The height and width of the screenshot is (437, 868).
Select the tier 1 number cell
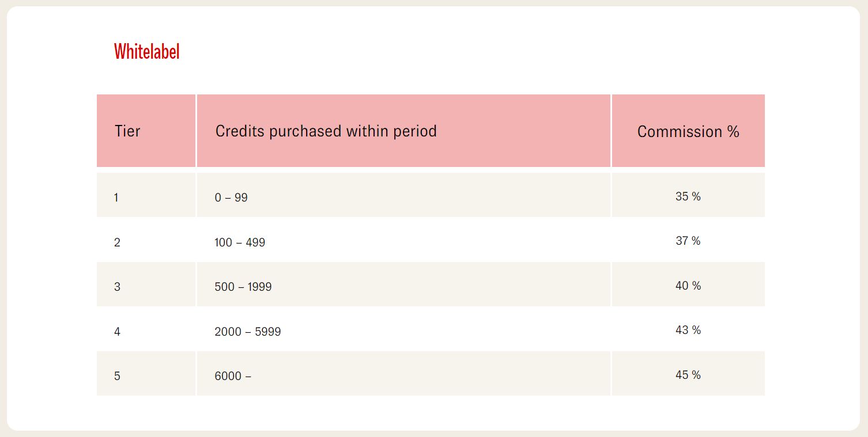click(116, 197)
